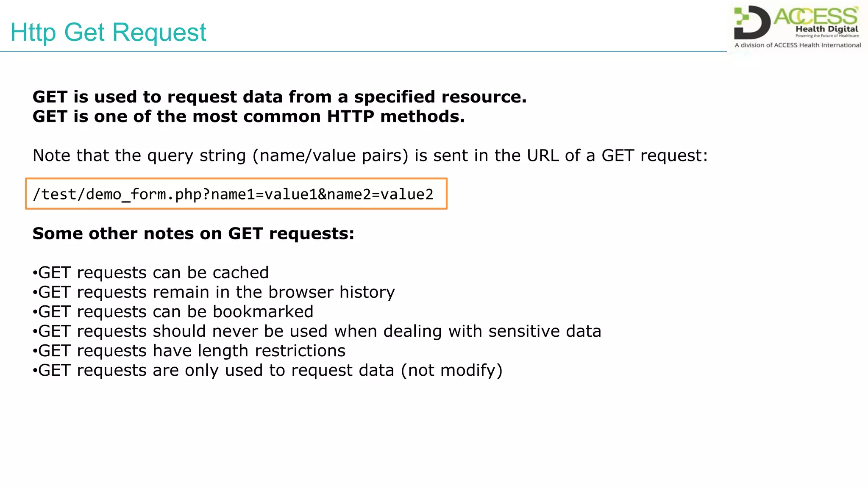Click the ACCESS Health Digital logo
868x488 pixels.
coord(796,26)
